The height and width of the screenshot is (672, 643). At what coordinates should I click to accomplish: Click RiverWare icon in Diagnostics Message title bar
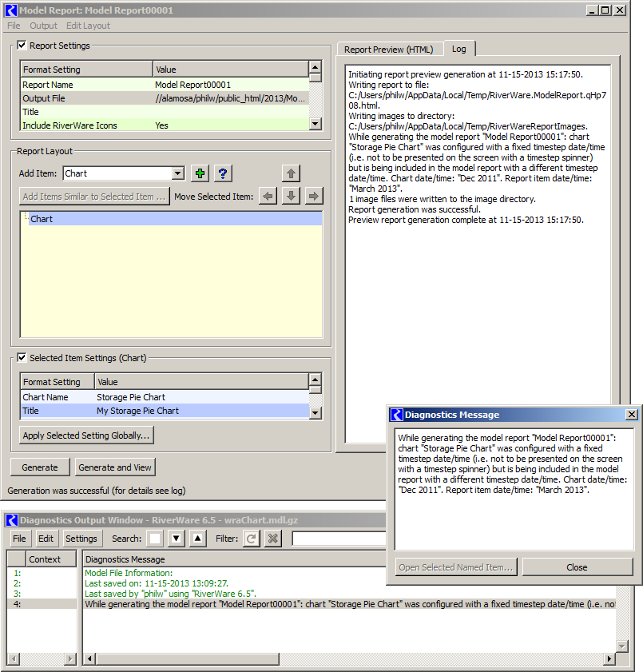tap(397, 415)
